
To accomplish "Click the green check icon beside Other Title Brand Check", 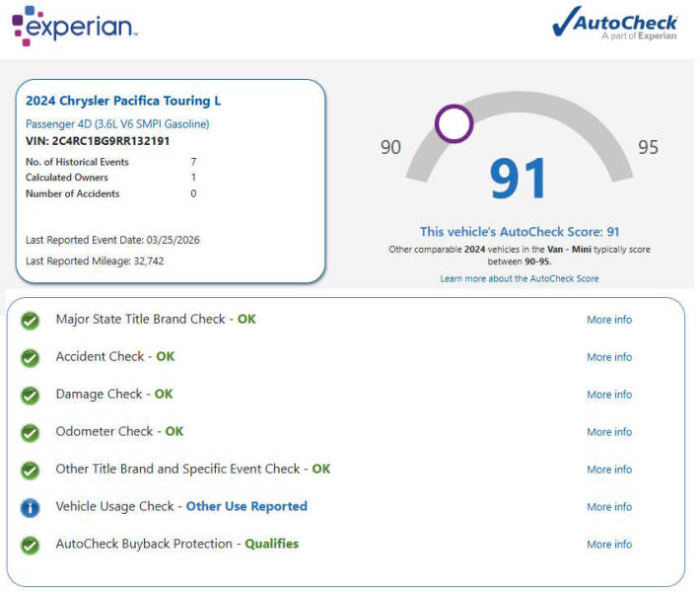I will 30,471.
